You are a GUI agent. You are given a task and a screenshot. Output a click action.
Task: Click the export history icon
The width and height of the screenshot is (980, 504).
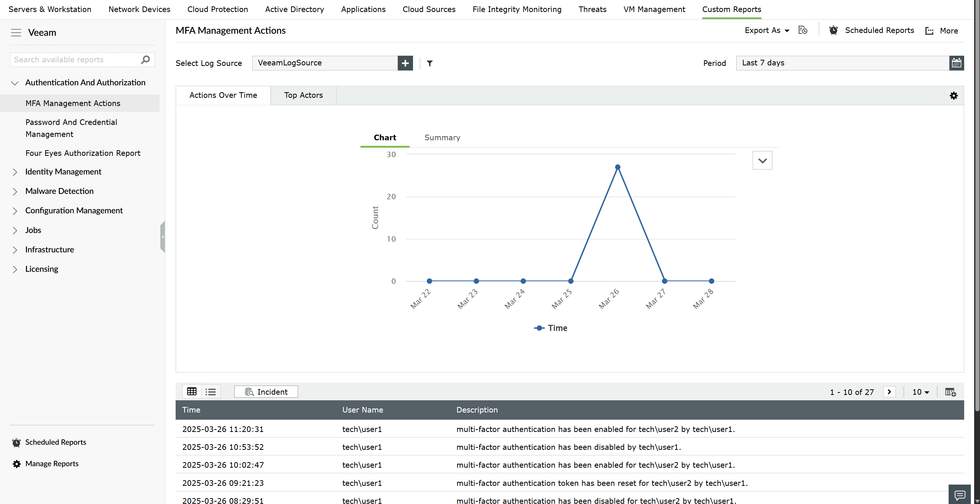click(x=803, y=30)
